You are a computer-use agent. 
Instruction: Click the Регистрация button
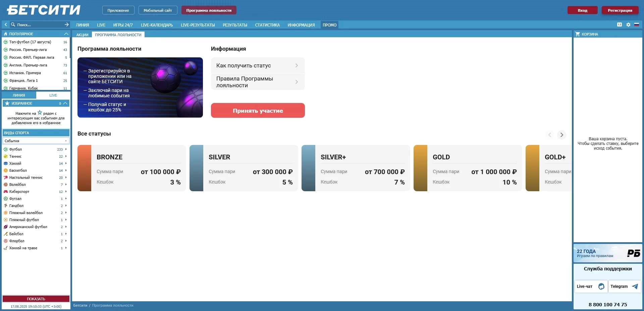(x=620, y=10)
